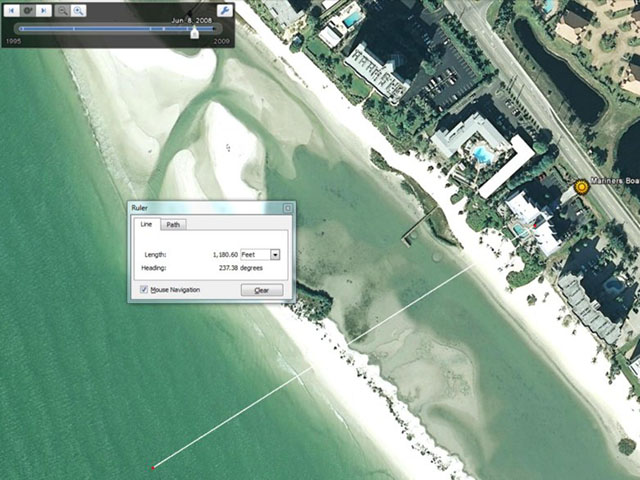Open the Feet units dropdown
The image size is (640, 480).
point(275,255)
